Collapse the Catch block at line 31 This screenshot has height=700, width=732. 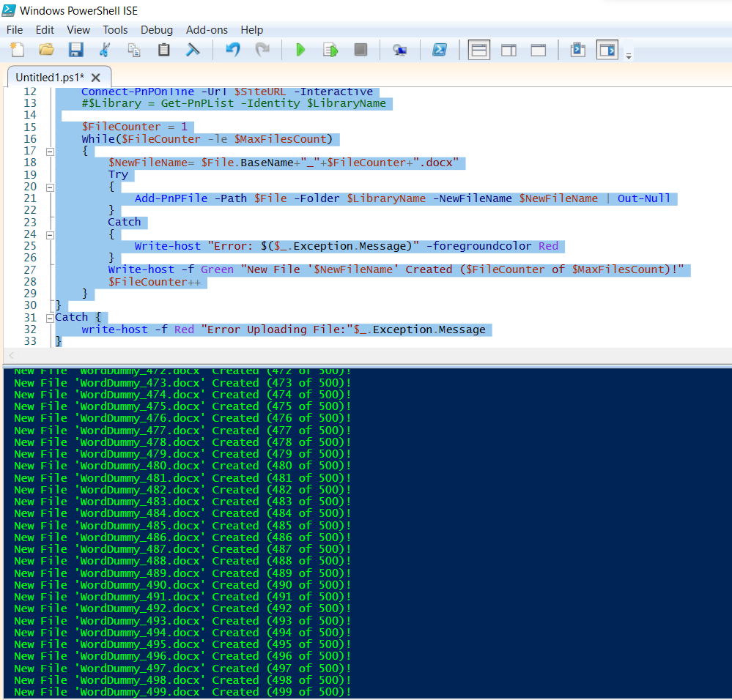coord(48,317)
